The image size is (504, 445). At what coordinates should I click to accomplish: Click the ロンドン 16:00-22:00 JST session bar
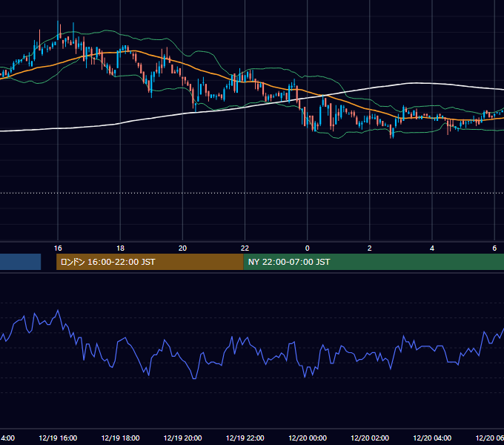(150, 262)
